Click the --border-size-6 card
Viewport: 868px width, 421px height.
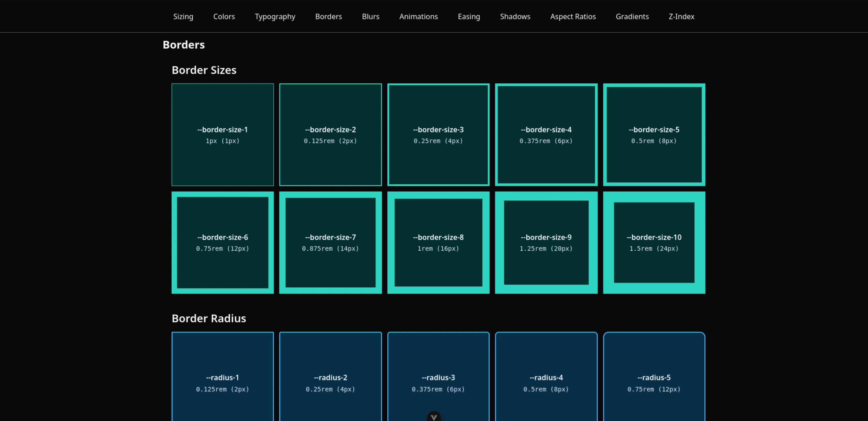tap(223, 243)
